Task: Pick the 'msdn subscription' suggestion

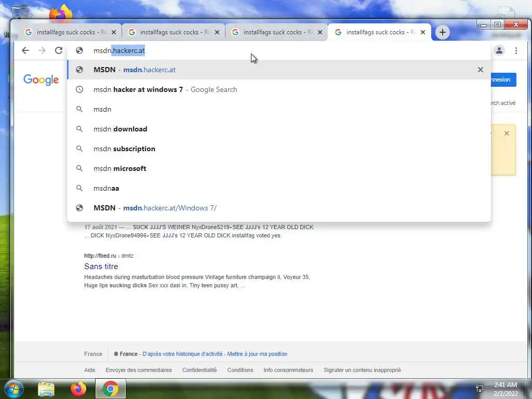Action: 279,149
